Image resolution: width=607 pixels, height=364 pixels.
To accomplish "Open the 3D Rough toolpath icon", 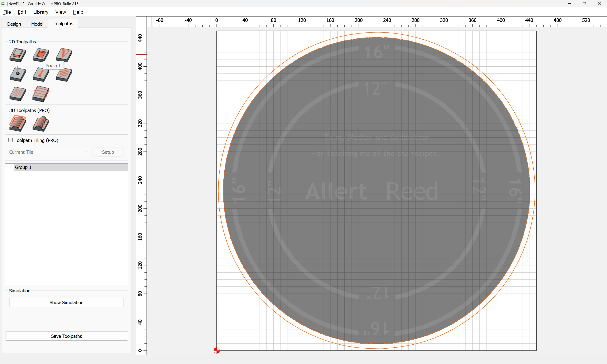I will 18,124.
